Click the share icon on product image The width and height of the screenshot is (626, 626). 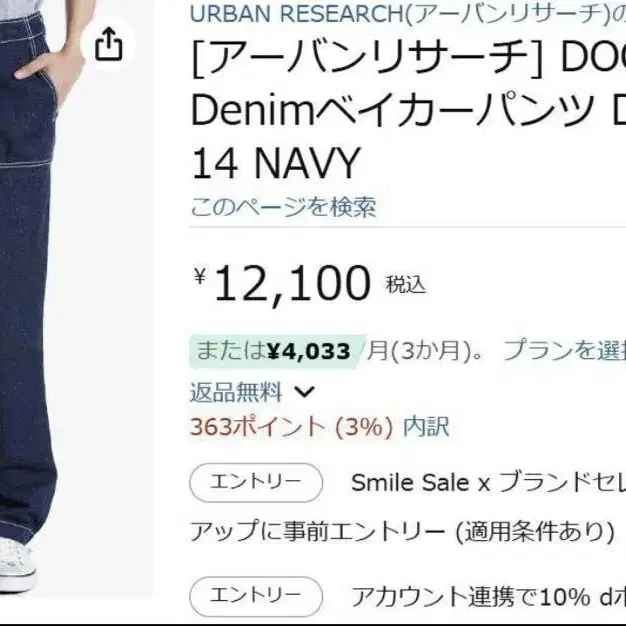108,44
